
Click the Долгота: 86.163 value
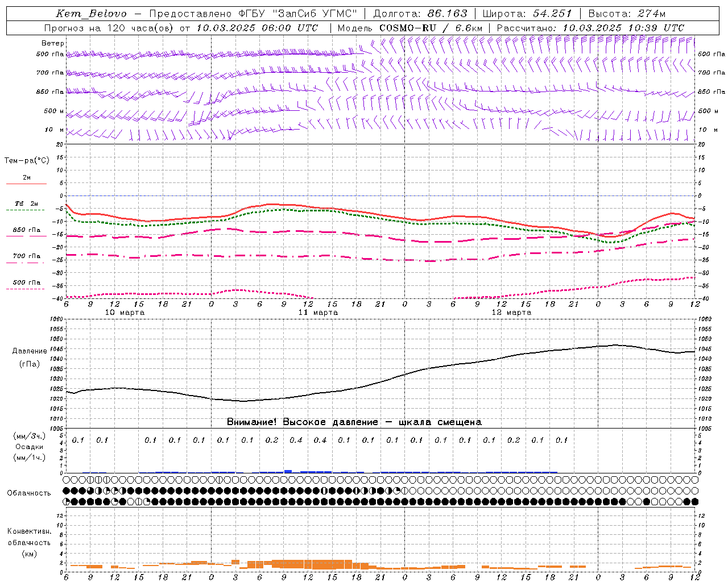point(420,14)
